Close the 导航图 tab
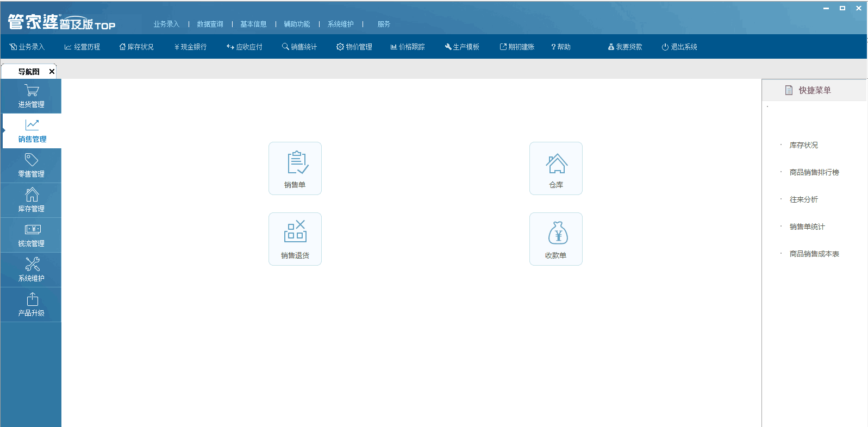Image resolution: width=868 pixels, height=427 pixels. [52, 71]
